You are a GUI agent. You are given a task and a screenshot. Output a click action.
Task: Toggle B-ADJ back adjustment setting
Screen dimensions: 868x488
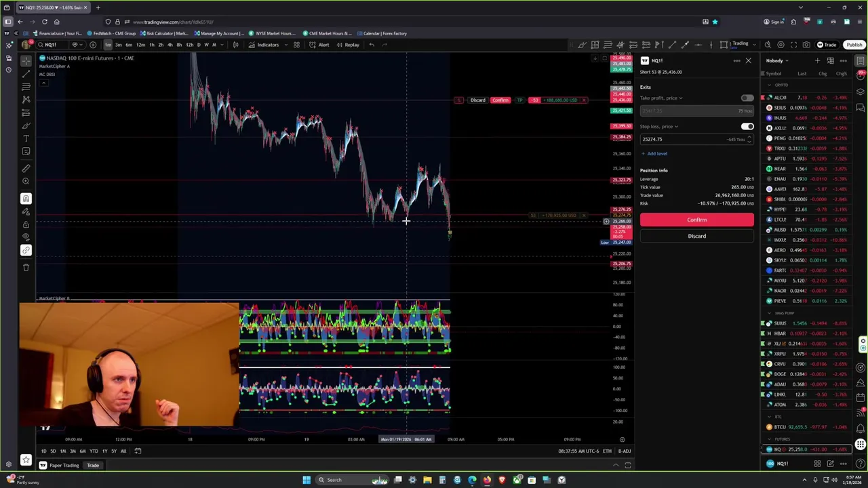pyautogui.click(x=625, y=451)
